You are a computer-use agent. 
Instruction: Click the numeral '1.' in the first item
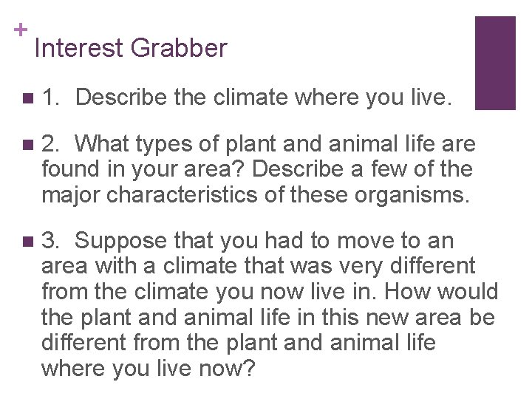(52, 97)
